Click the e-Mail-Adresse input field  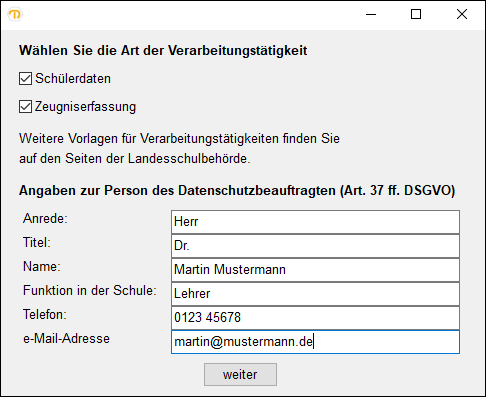click(315, 342)
